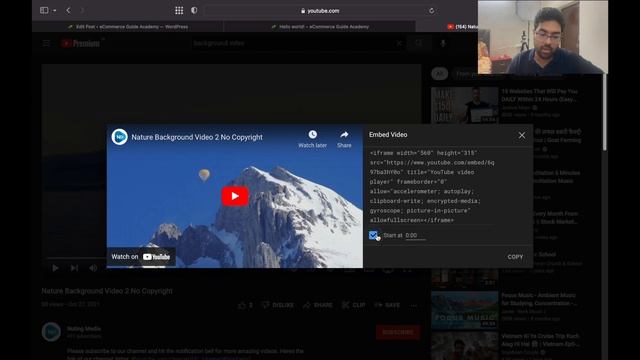Open more actions ellipsis below video
The image size is (640, 360).
tap(414, 305)
